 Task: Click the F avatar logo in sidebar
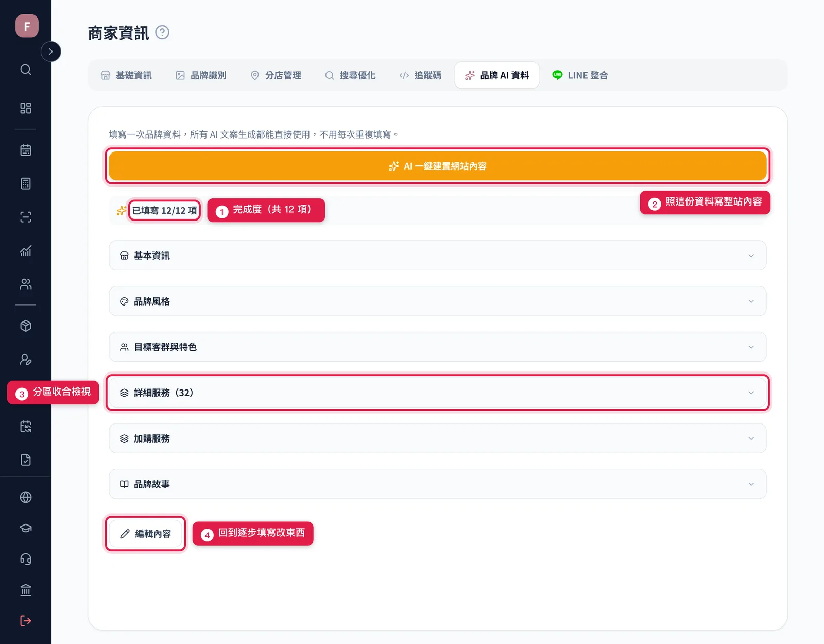click(27, 26)
